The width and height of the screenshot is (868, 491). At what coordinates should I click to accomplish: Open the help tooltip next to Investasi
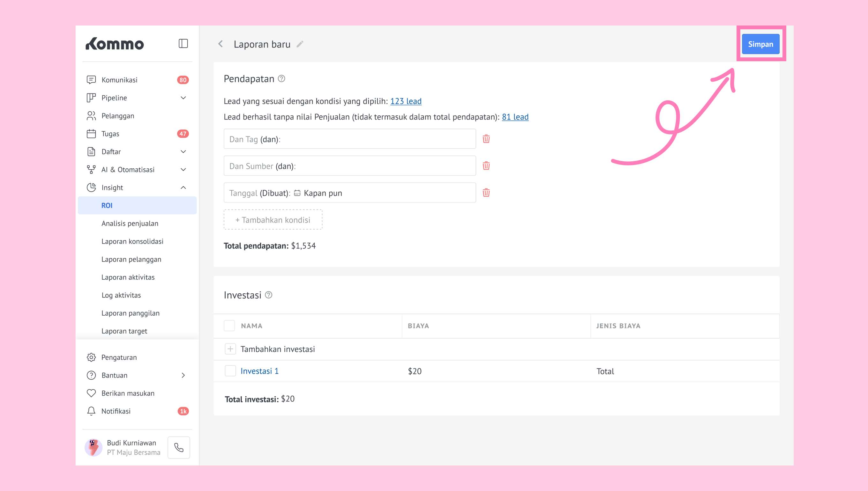[269, 295]
